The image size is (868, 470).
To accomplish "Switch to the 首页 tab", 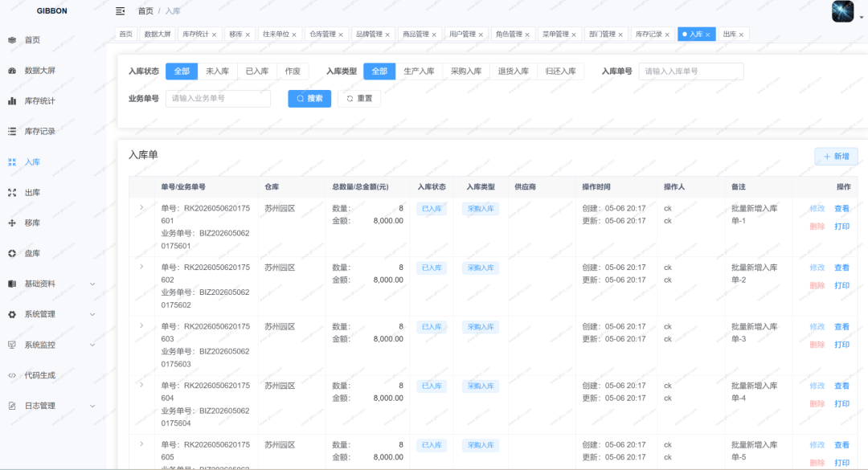I will (125, 35).
